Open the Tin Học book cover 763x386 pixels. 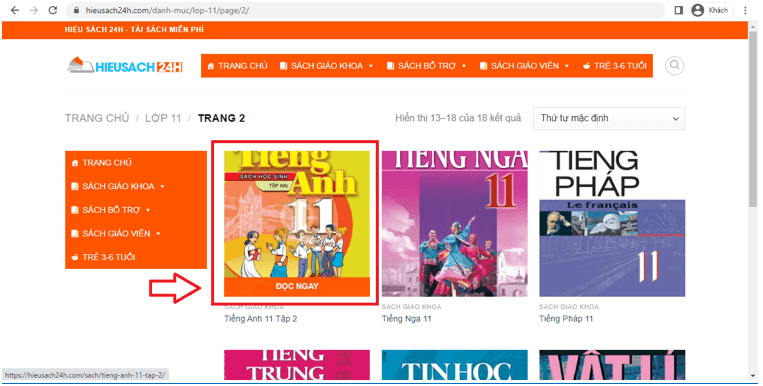(x=454, y=365)
